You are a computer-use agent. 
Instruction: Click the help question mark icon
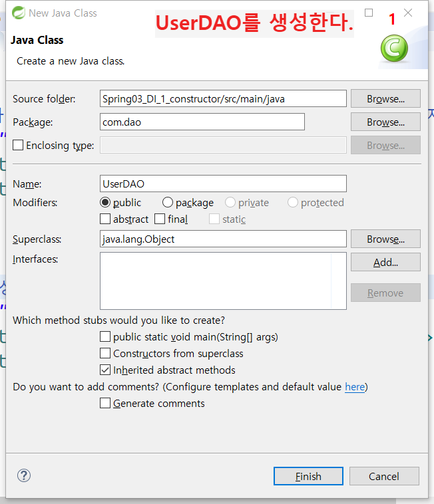click(x=24, y=475)
